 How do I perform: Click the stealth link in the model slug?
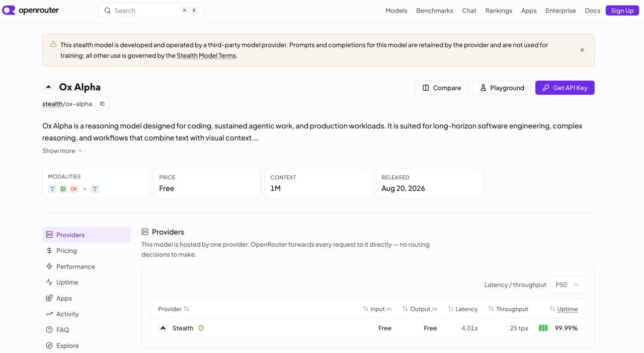coord(52,104)
